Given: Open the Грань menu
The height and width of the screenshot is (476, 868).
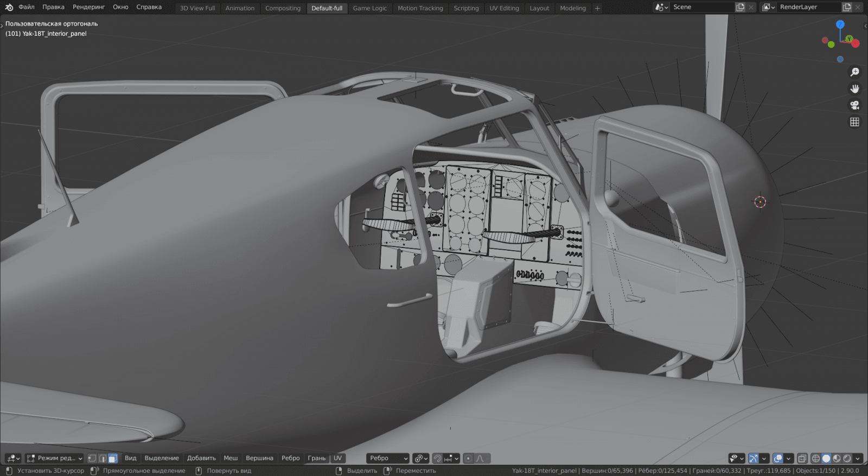Looking at the screenshot, I should (317, 459).
